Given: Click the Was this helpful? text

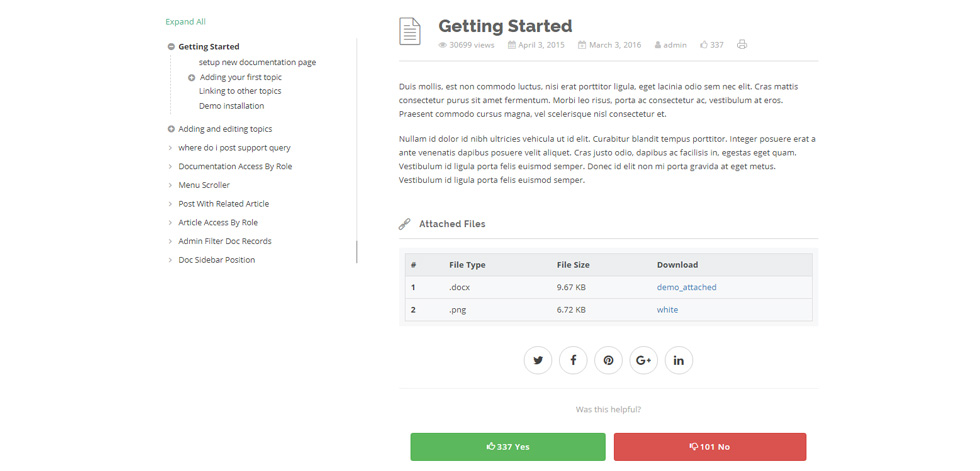Looking at the screenshot, I should 608,410.
